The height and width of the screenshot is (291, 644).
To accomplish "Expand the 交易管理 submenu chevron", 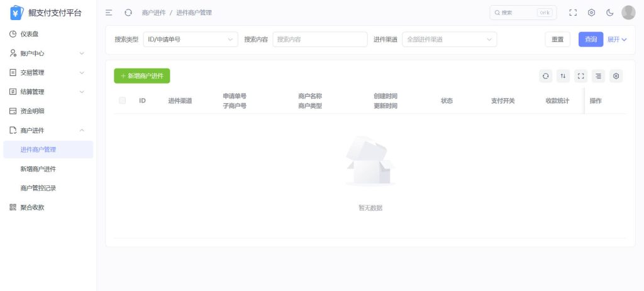I will tap(82, 73).
